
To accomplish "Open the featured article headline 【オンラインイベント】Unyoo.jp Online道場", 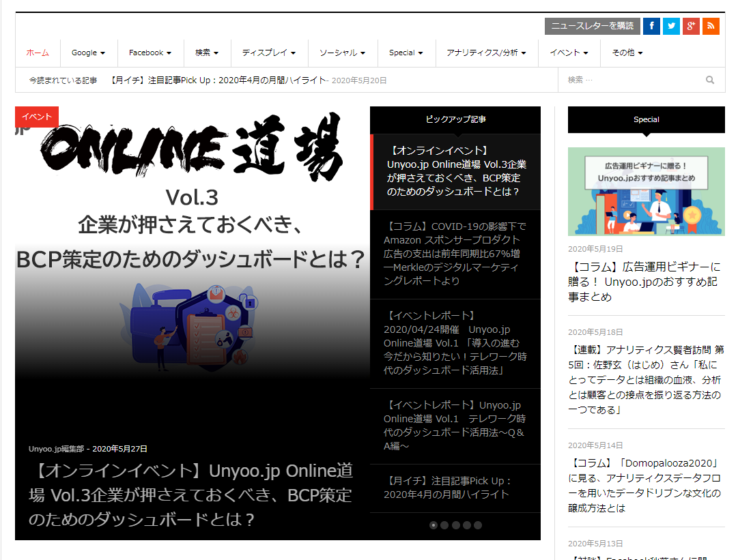I will point(191,495).
